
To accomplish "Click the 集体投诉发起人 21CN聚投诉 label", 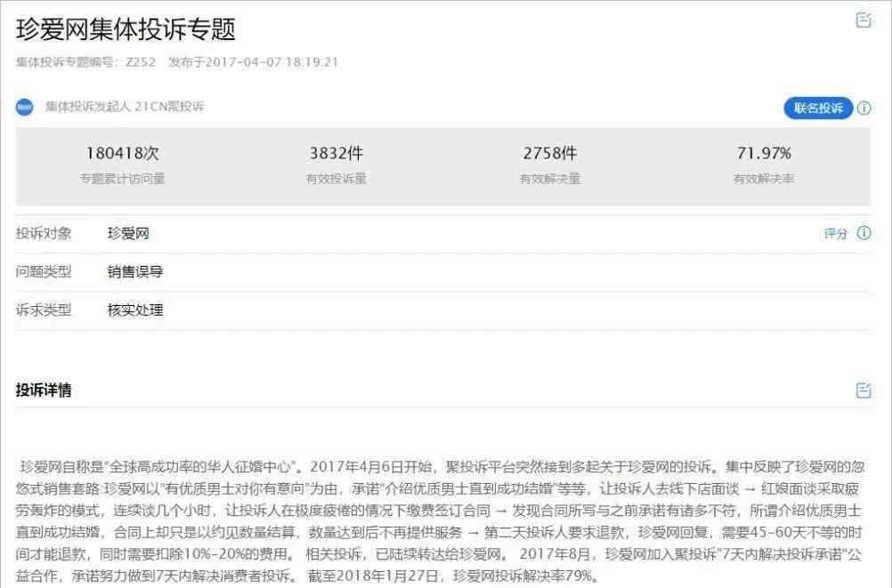I will (125, 107).
